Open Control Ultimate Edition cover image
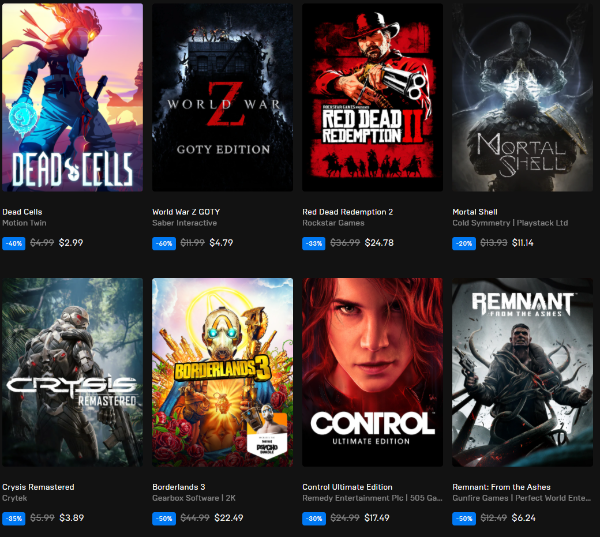The height and width of the screenshot is (537, 600). pyautogui.click(x=372, y=372)
